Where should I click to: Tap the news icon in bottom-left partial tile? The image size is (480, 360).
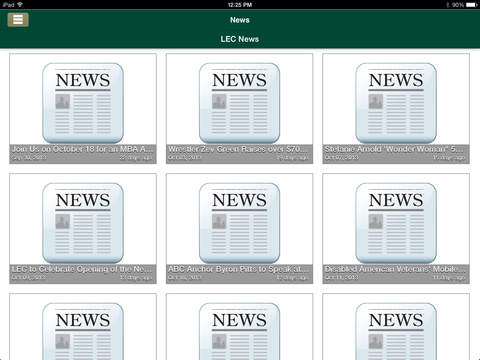click(83, 331)
